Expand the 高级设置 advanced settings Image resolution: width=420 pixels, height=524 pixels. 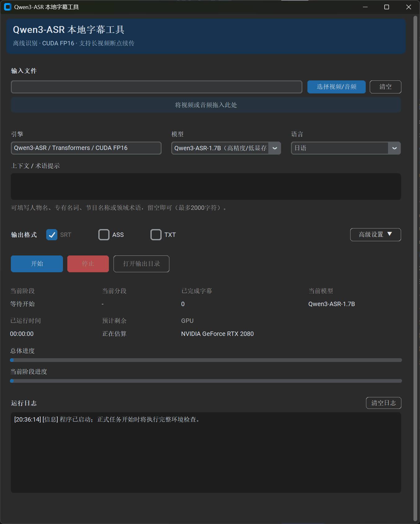pyautogui.click(x=376, y=235)
